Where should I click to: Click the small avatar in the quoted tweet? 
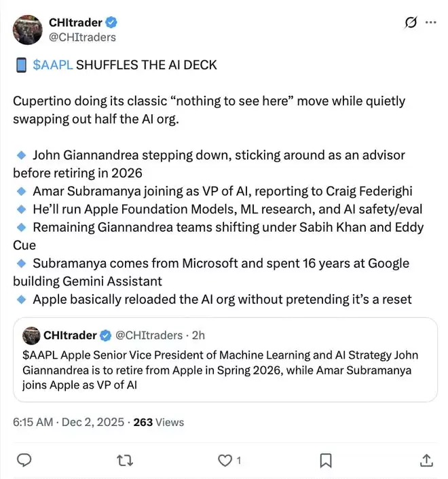pos(31,335)
